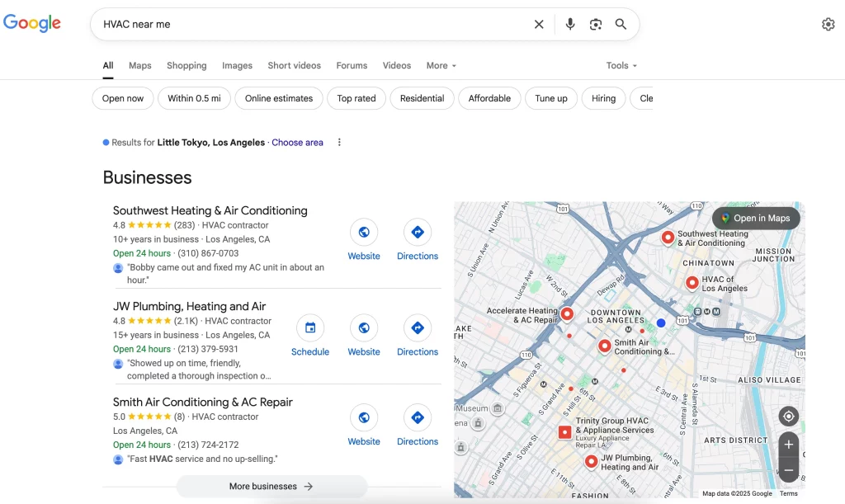
Task: Toggle the Hiring filter chip
Action: [603, 98]
